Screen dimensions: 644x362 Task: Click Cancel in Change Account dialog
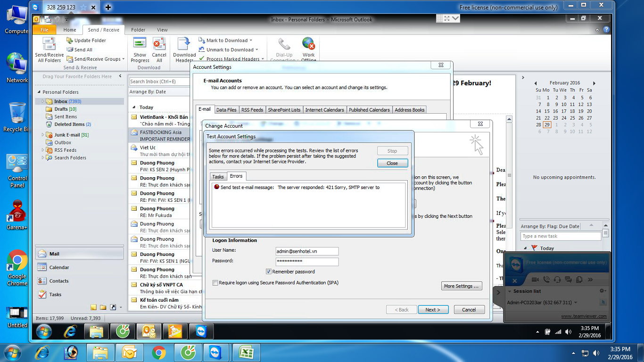(x=469, y=310)
